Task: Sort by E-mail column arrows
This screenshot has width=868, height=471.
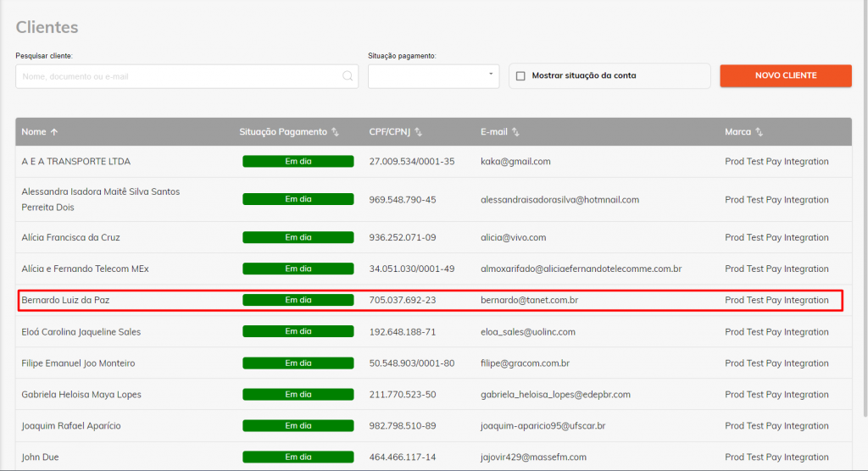Action: coord(515,131)
